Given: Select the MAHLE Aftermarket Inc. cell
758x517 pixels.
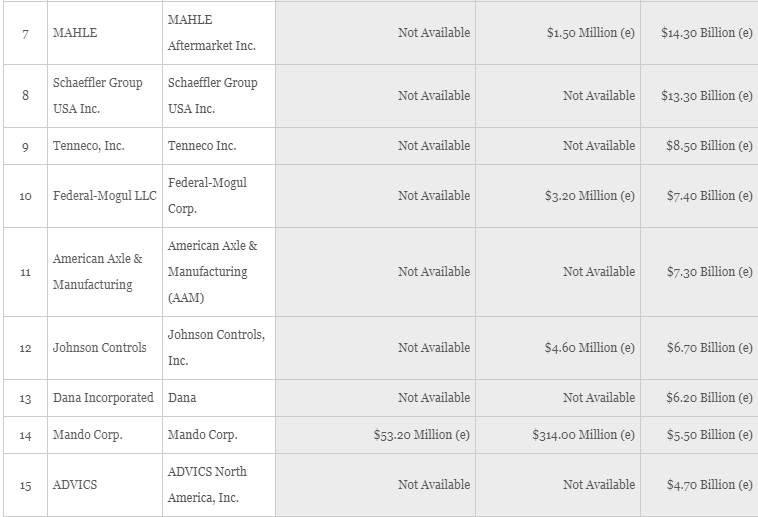Looking at the screenshot, I should (219, 33).
